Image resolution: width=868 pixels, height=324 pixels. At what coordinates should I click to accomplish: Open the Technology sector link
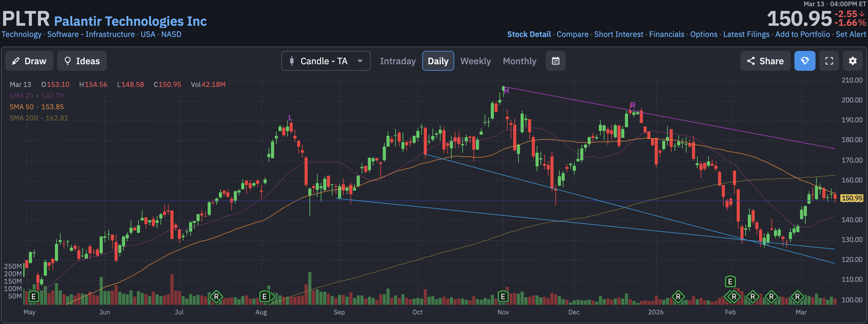[21, 34]
